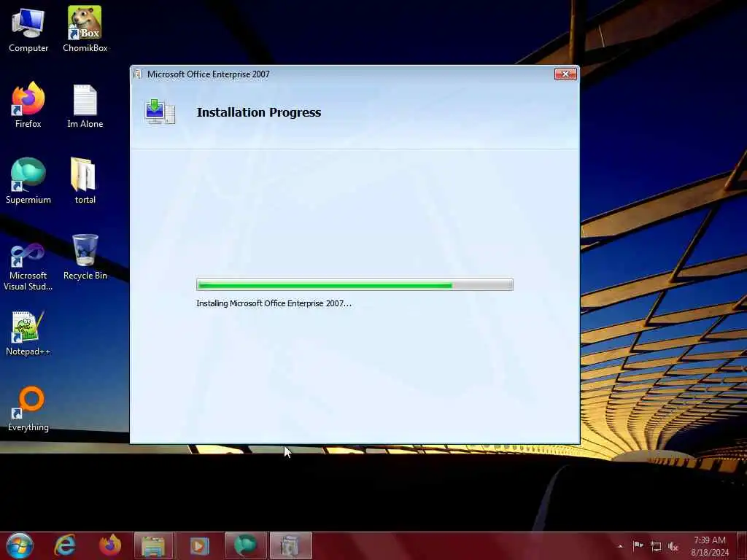Launch Firefox from the taskbar
Image resolution: width=747 pixels, height=560 pixels.
pos(110,545)
